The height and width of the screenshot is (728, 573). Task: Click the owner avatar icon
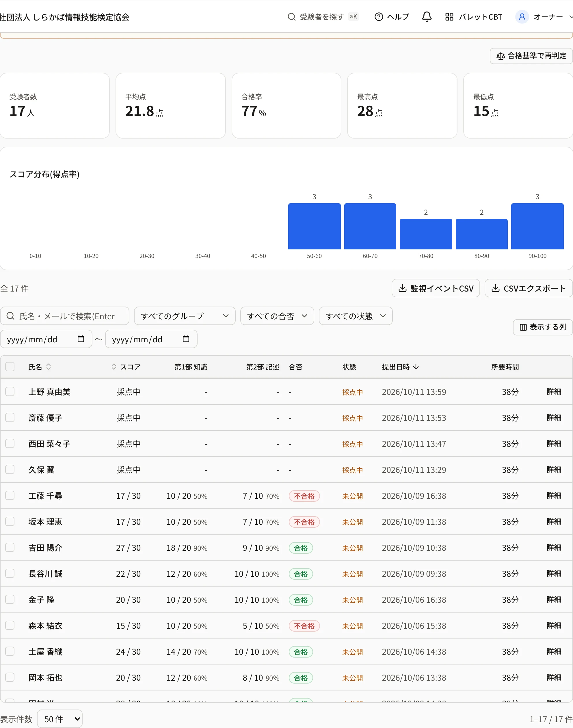tap(522, 17)
